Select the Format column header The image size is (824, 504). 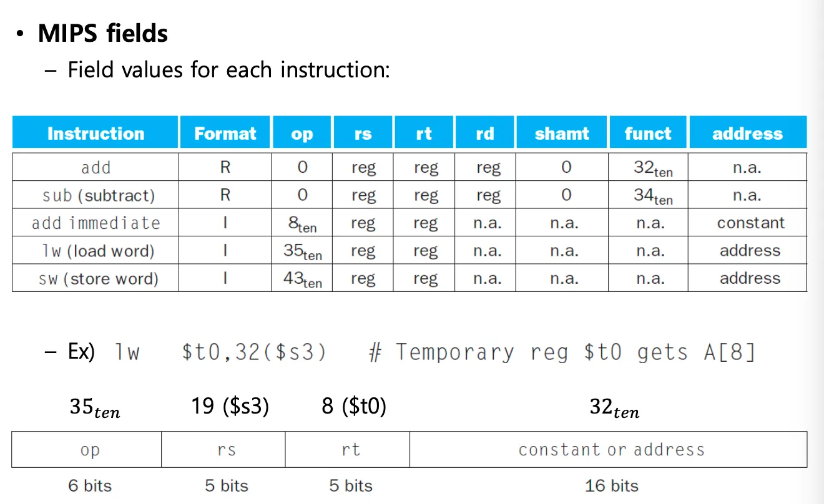(225, 133)
